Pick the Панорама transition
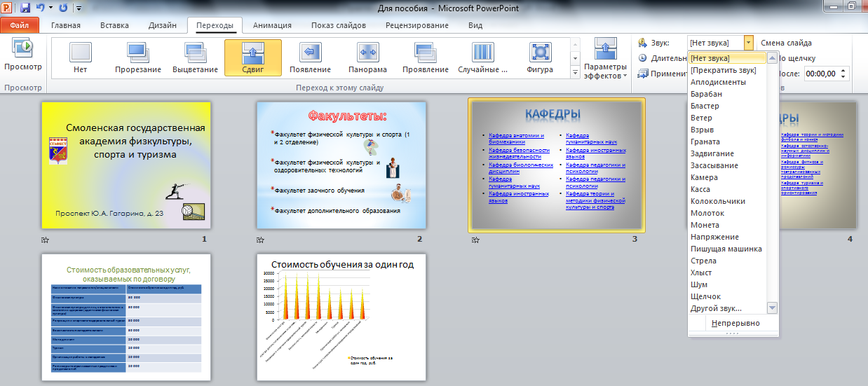The width and height of the screenshot is (868, 386). coord(367,57)
